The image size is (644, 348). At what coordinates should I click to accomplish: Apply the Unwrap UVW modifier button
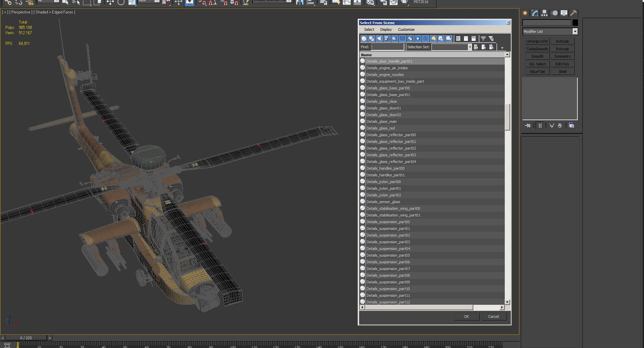tap(537, 41)
